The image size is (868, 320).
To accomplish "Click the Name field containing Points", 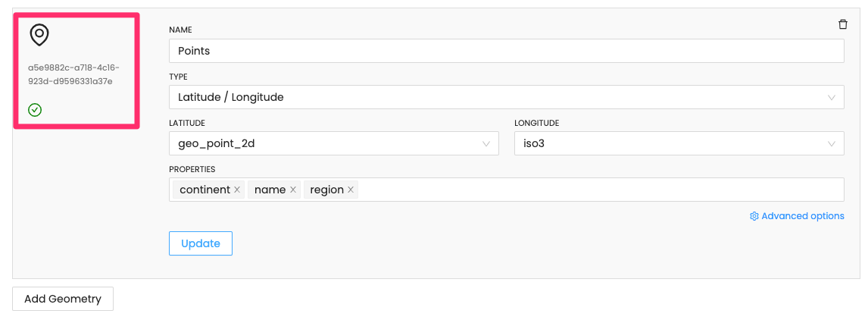I will point(506,51).
